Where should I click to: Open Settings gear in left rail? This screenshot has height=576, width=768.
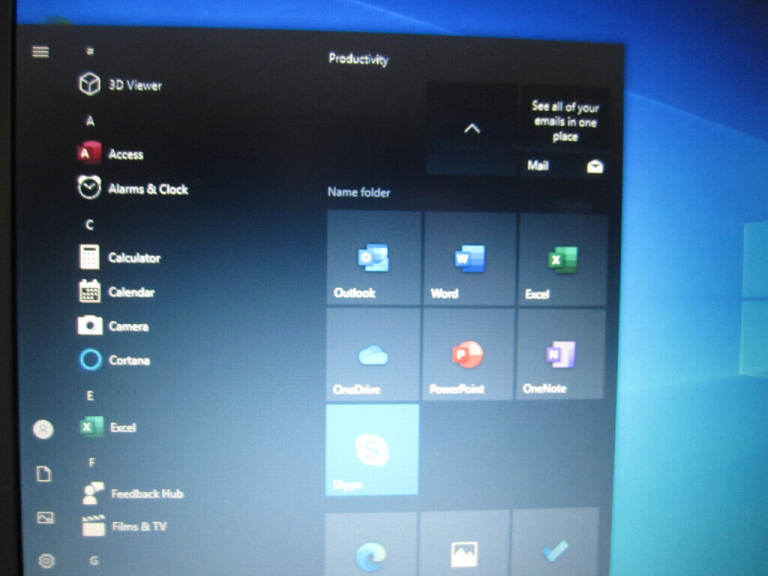click(x=45, y=561)
